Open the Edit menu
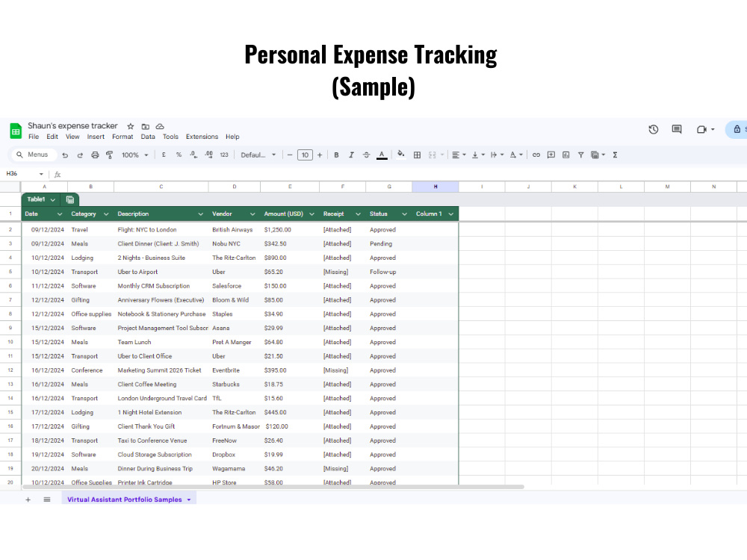 (x=52, y=137)
